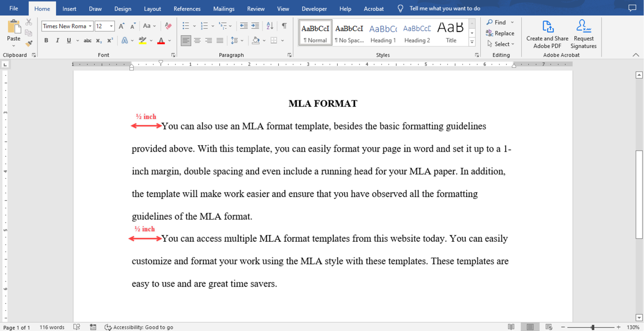Click the Format Painter brush icon
644x331 pixels.
[x=29, y=44]
